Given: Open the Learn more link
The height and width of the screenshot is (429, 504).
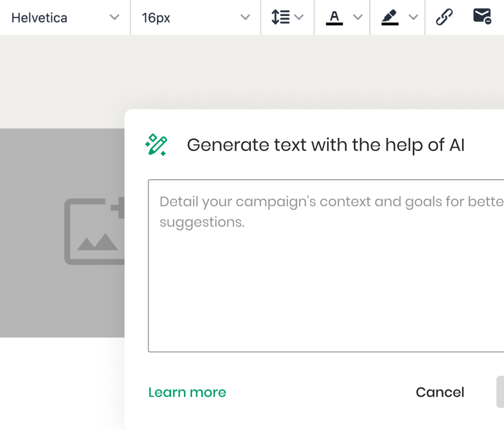Looking at the screenshot, I should point(187,392).
